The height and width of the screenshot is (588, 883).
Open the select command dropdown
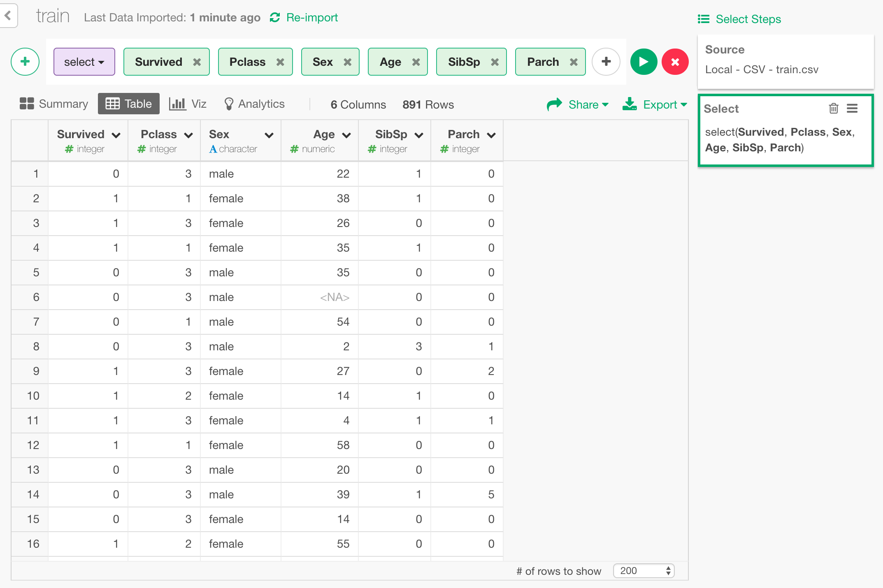[x=84, y=62]
